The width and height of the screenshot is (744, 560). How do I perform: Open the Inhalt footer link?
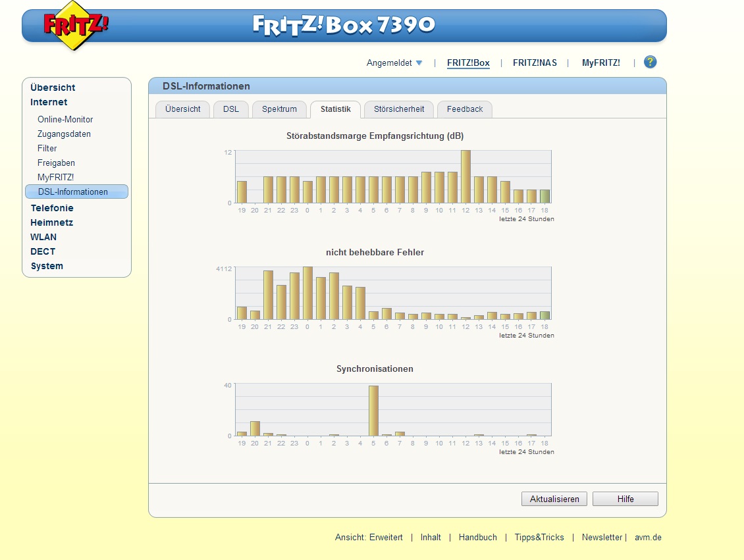(431, 537)
